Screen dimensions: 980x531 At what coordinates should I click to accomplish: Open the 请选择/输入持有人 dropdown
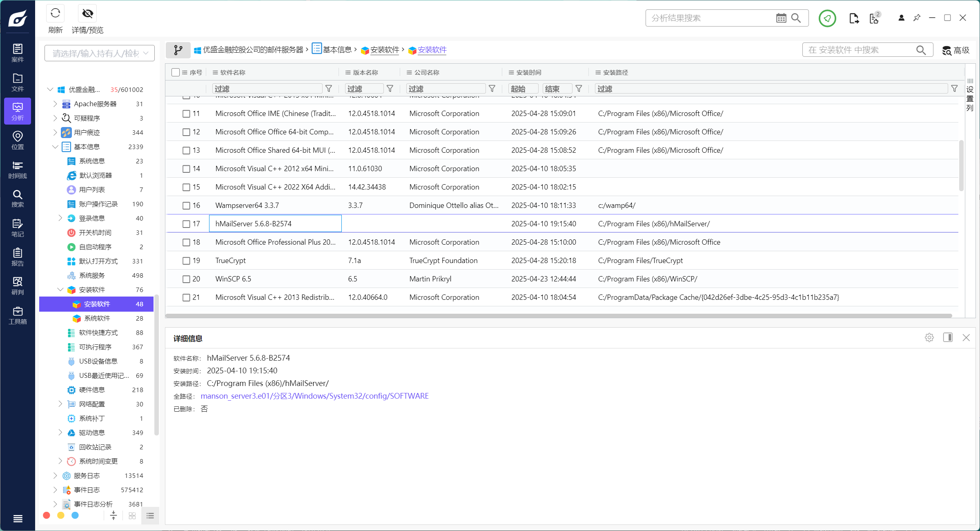coord(100,53)
